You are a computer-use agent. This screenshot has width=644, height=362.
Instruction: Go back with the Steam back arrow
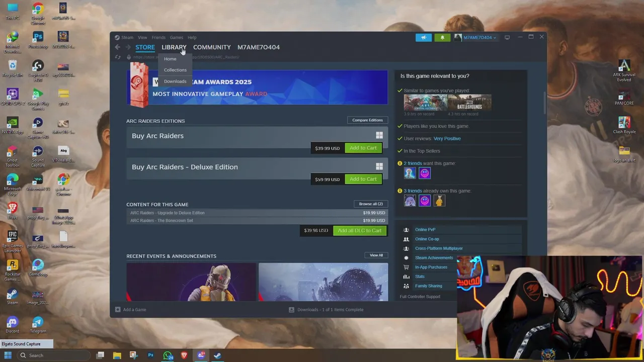117,47
